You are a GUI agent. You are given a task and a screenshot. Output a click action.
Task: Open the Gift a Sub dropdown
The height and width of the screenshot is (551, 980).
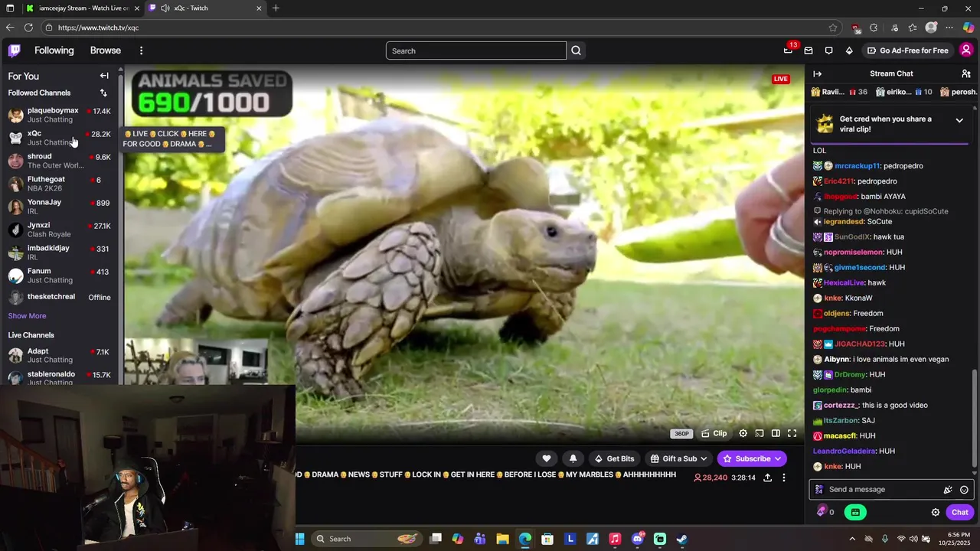(x=679, y=458)
